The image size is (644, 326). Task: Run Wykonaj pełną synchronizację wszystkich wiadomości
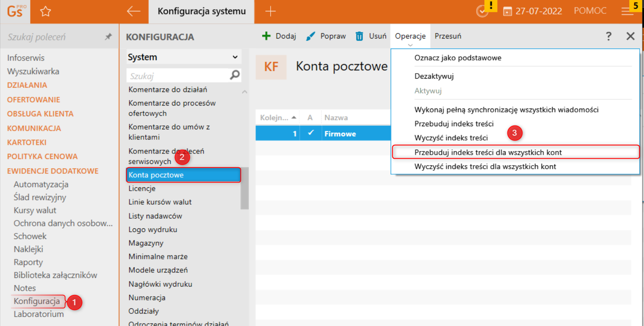(x=506, y=110)
